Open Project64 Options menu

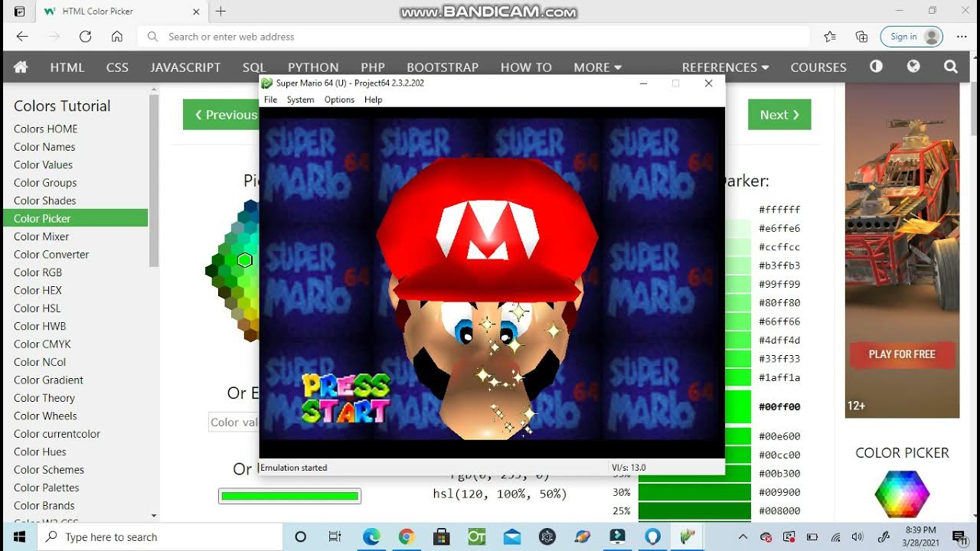(x=339, y=99)
